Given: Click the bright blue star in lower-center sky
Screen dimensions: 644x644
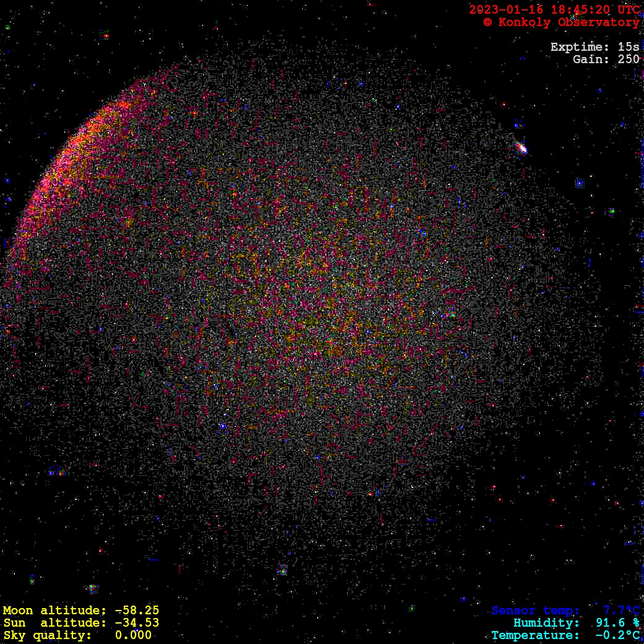Looking at the screenshot, I should pos(222,426).
